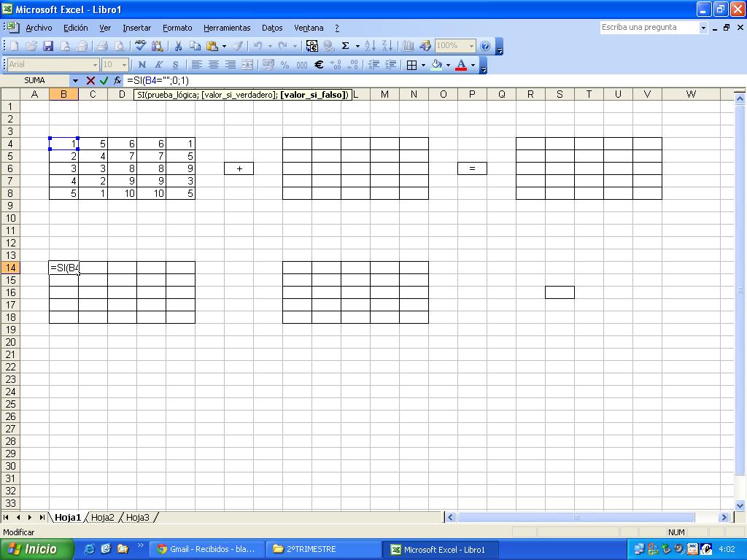Click Increase Indent icon

(391, 65)
